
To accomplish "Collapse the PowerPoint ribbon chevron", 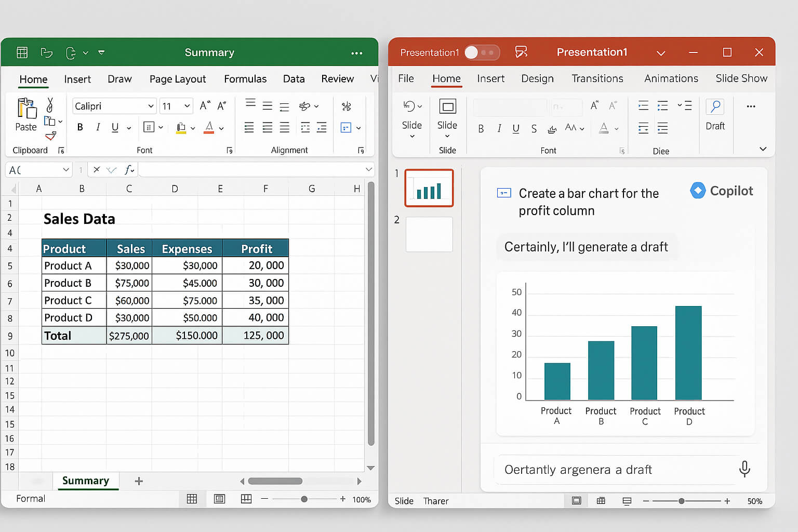I will 763,149.
